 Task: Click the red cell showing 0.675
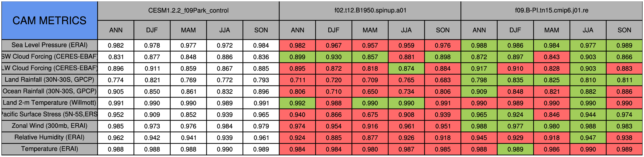pos(370,115)
